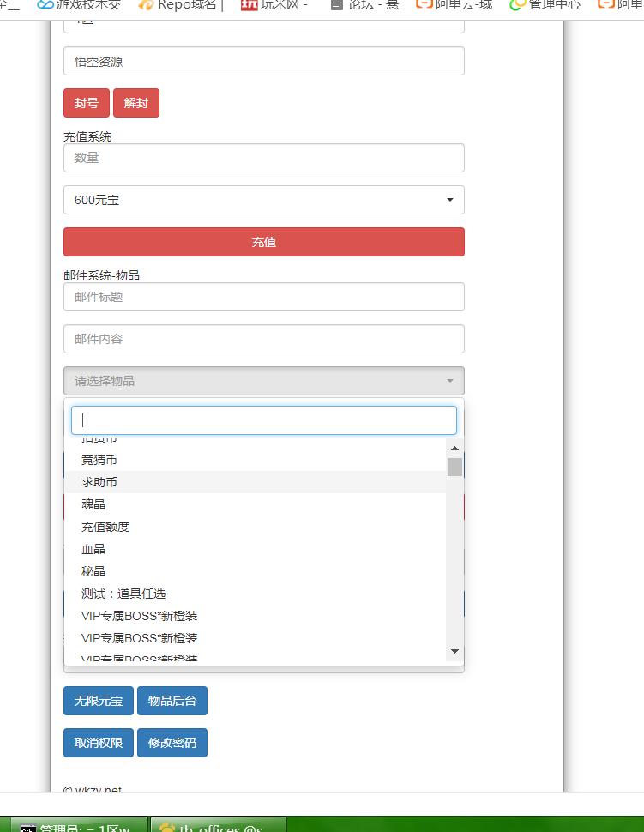644x832 pixels.
Task: Pick 测试：道具任选 from the list
Action: tap(123, 594)
